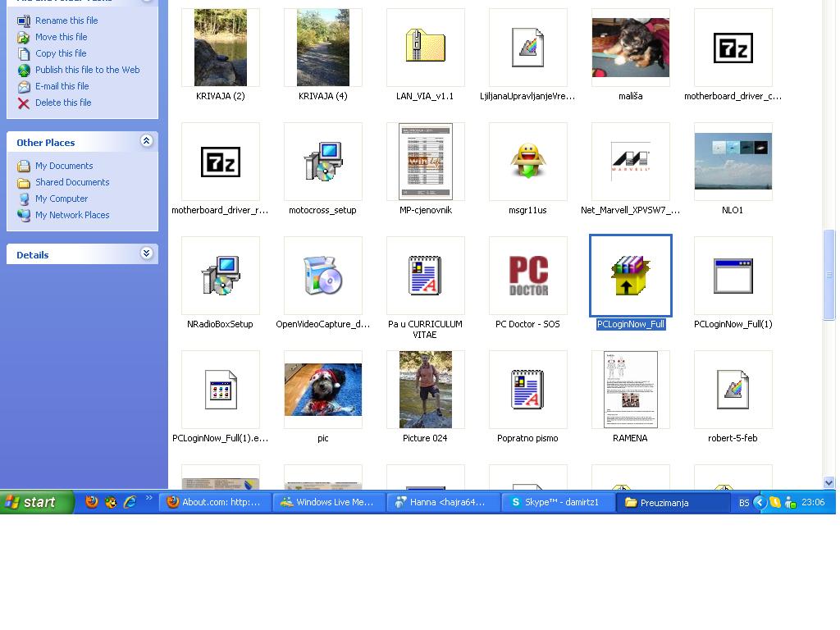Select the motocross_setup installer icon
Image resolution: width=840 pixels, height=630 pixels.
(322, 162)
